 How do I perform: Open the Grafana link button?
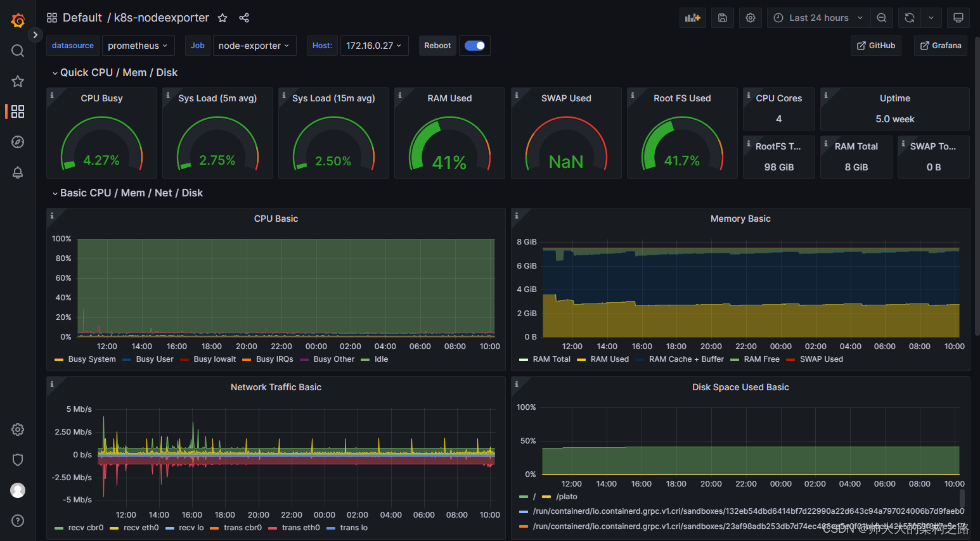[x=941, y=46]
